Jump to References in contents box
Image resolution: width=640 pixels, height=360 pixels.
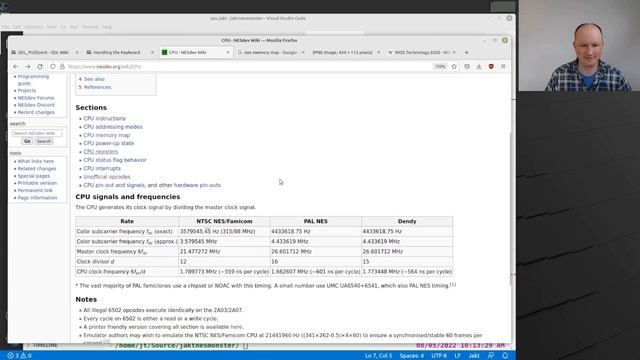97,87
